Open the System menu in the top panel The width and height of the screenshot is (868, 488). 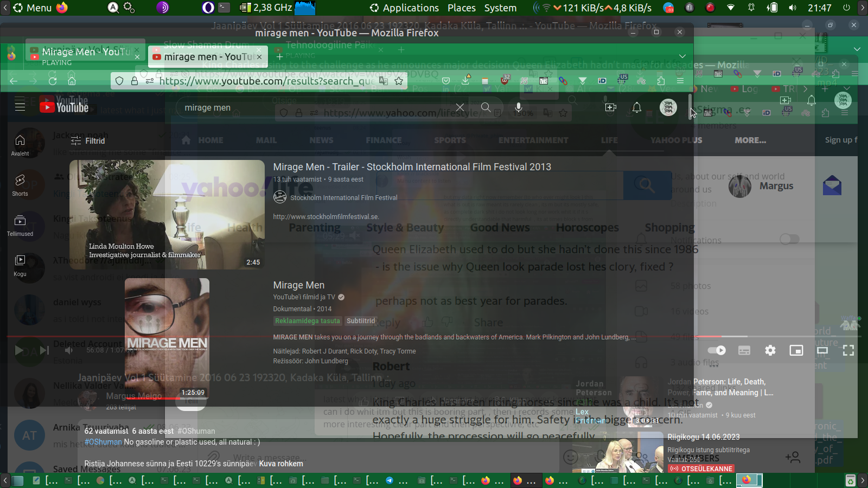coord(500,8)
